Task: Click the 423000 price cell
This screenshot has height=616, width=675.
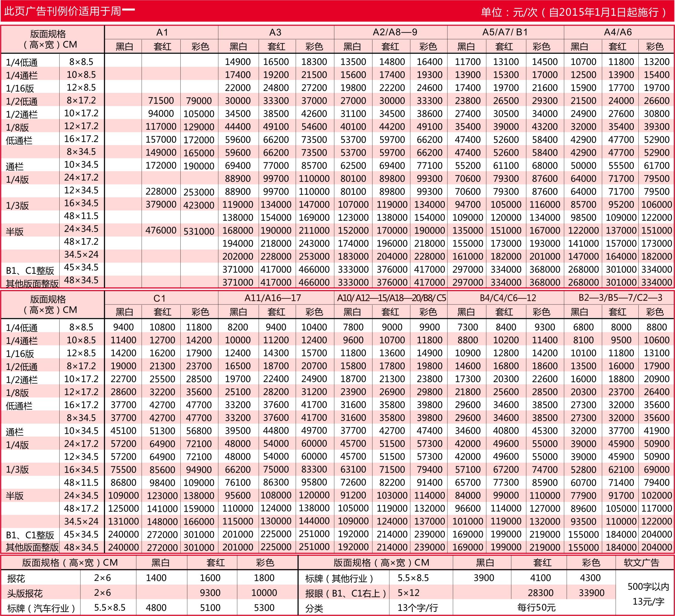Action: click(x=198, y=205)
